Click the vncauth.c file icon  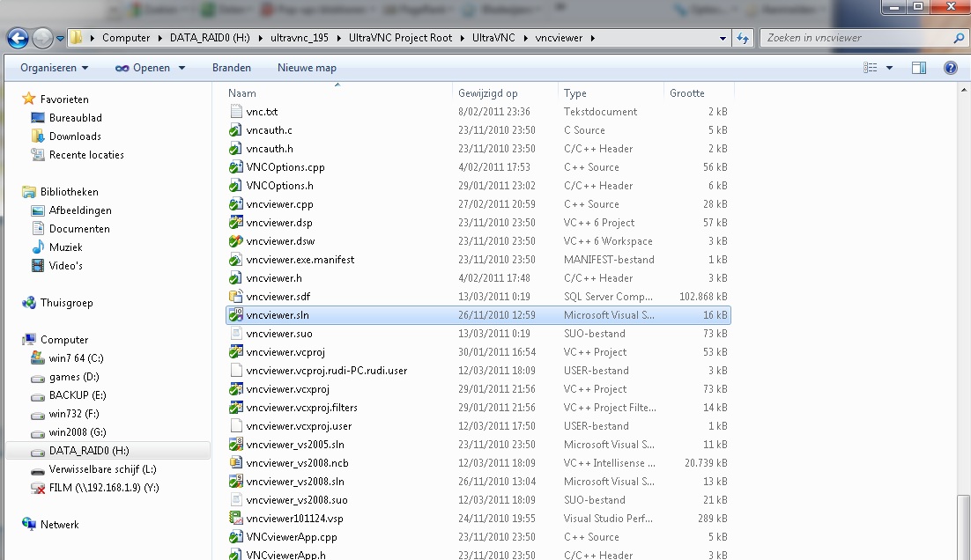(235, 130)
